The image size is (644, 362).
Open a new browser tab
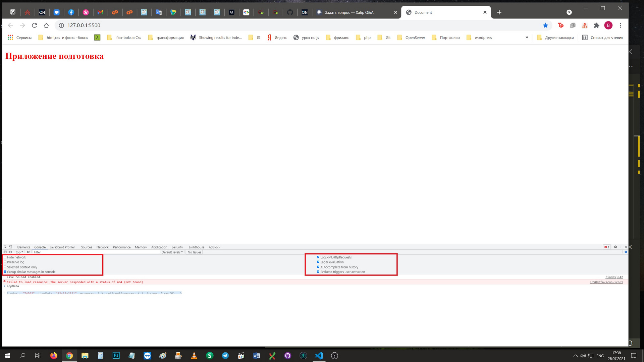tap(499, 12)
